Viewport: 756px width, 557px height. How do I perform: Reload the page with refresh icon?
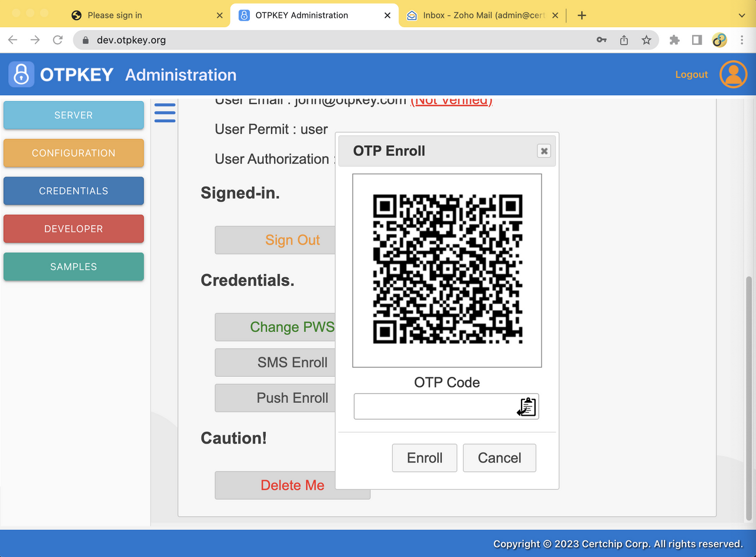pyautogui.click(x=58, y=40)
